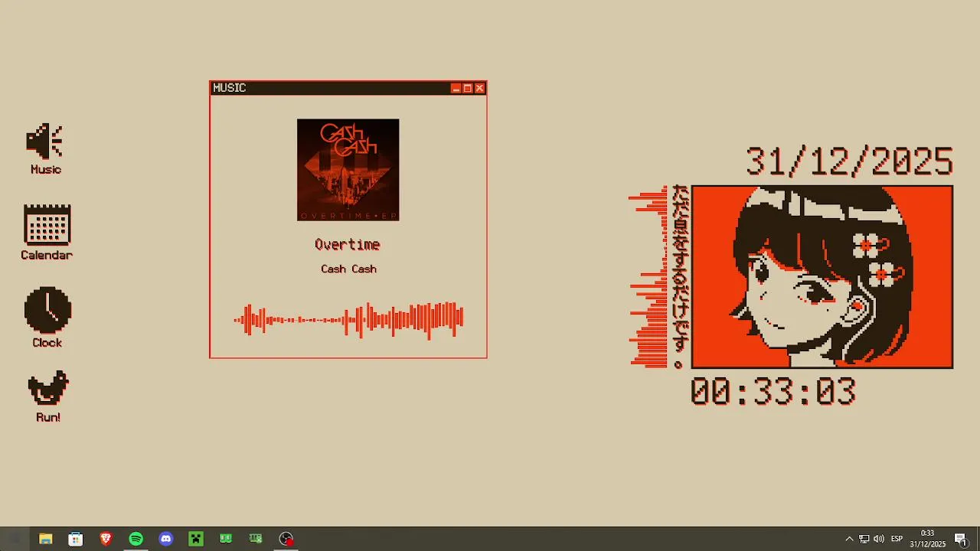The height and width of the screenshot is (551, 980).
Task: Open the OBS recording icon in taskbar
Action: tap(286, 539)
